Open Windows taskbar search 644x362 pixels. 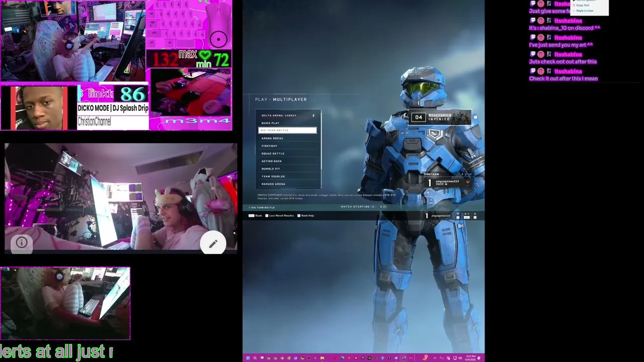[x=255, y=358]
